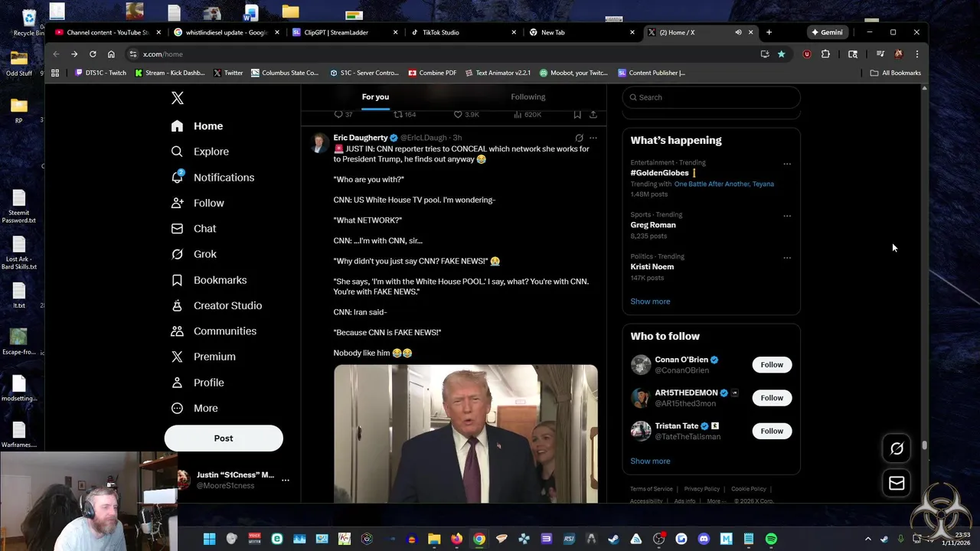This screenshot has width=980, height=551.
Task: Switch to the Following tab
Action: pyautogui.click(x=528, y=96)
